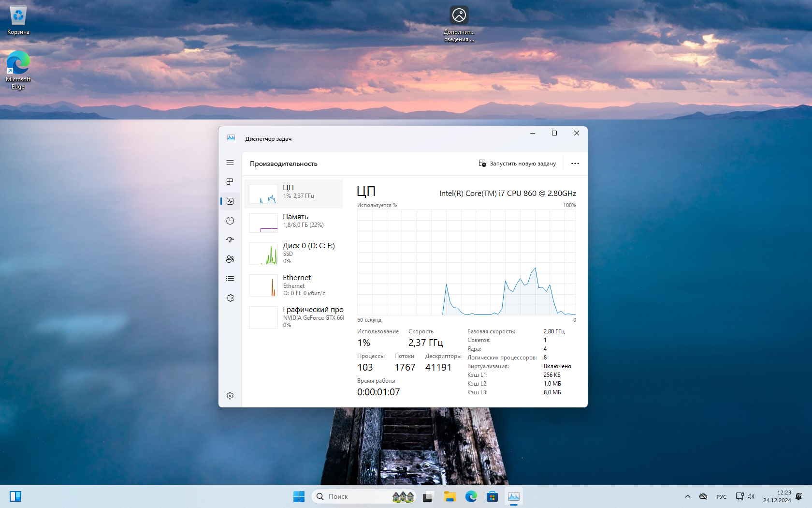
Task: Click the "Процессы" count 103
Action: coord(365,368)
